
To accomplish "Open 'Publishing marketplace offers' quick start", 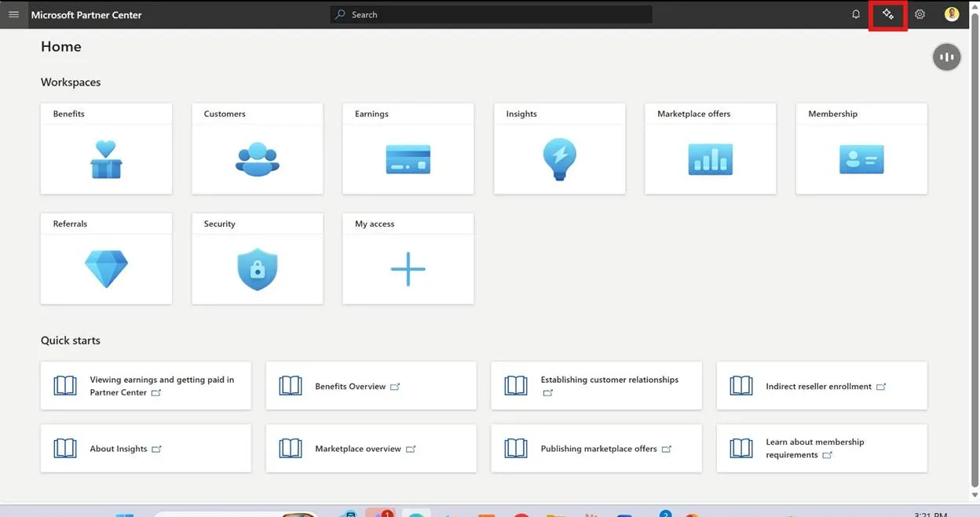I will coord(597,448).
